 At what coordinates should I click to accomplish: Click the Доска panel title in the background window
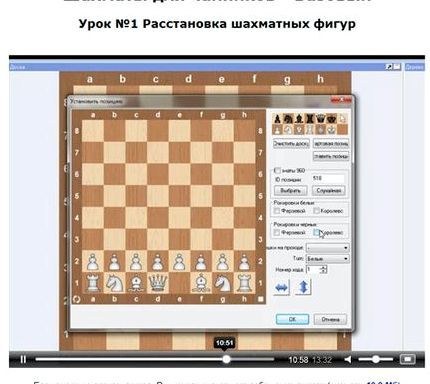(17, 67)
